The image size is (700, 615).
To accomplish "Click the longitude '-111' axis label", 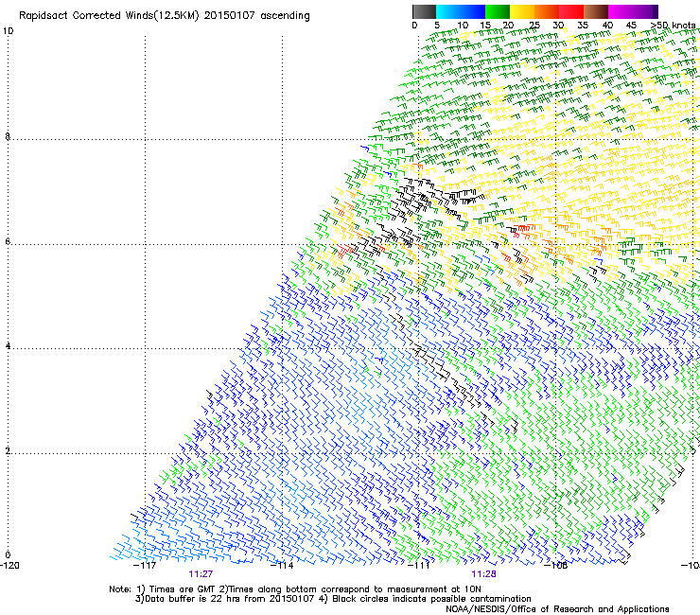I will coord(419,566).
